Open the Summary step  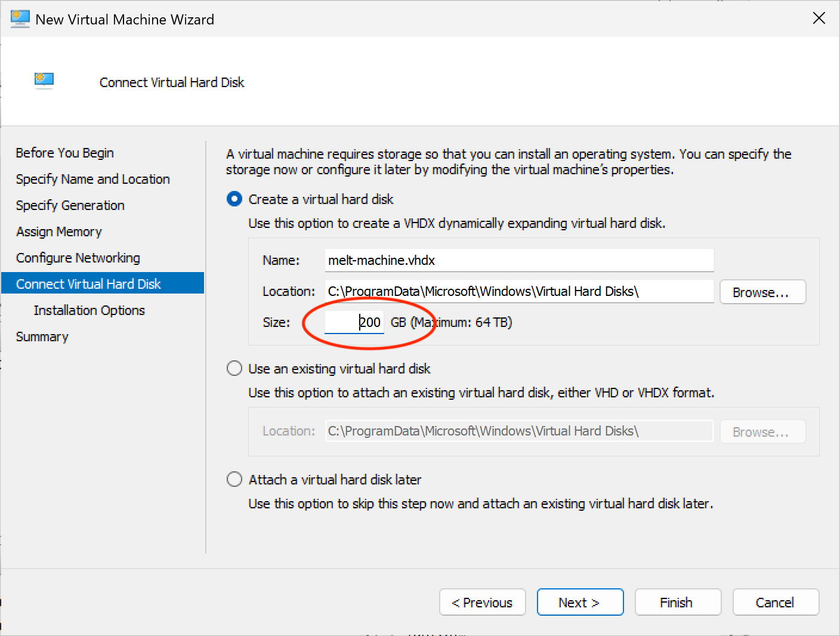click(x=42, y=336)
